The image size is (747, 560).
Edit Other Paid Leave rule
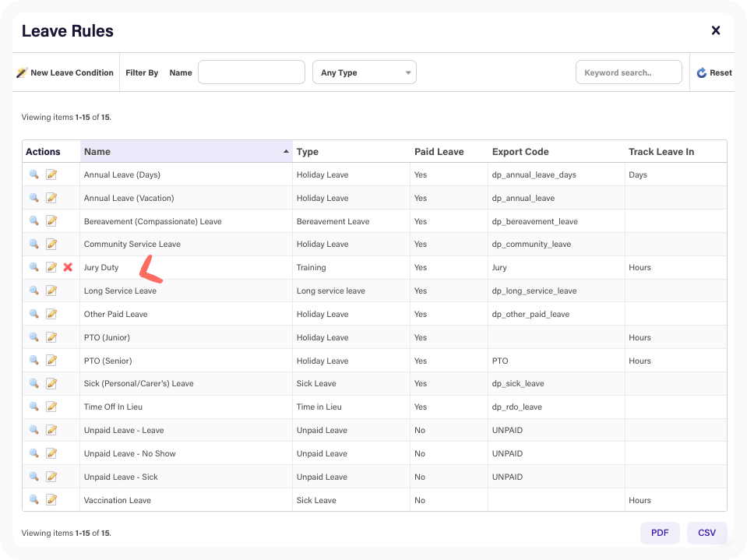pyautogui.click(x=51, y=314)
